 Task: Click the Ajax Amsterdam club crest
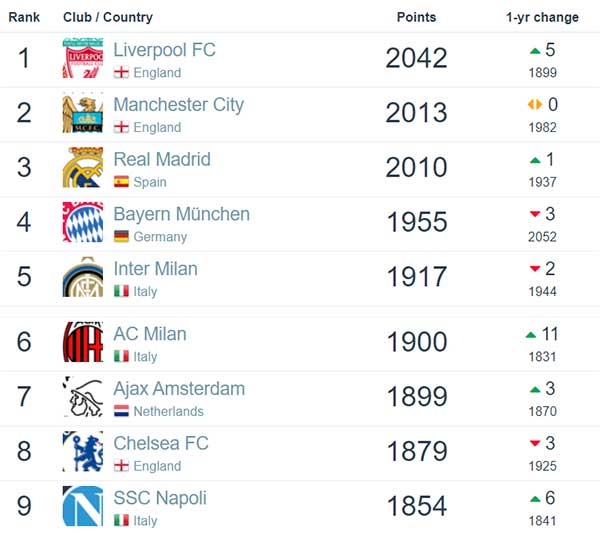[83, 397]
